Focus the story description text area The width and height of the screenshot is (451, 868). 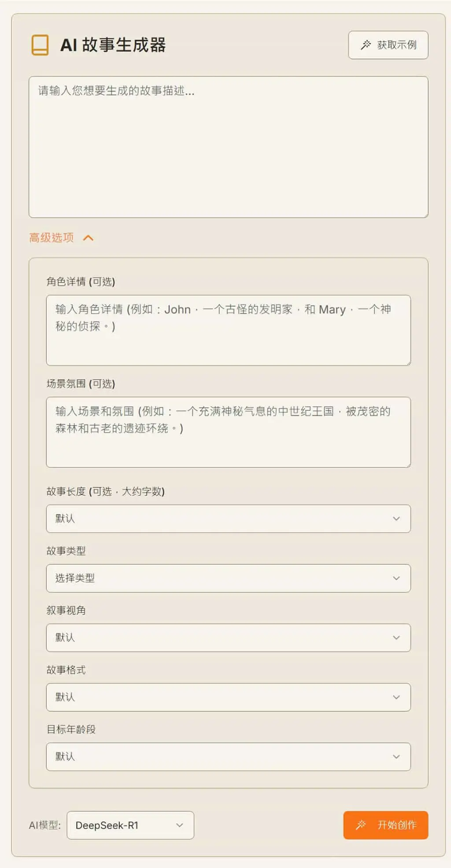click(x=228, y=147)
